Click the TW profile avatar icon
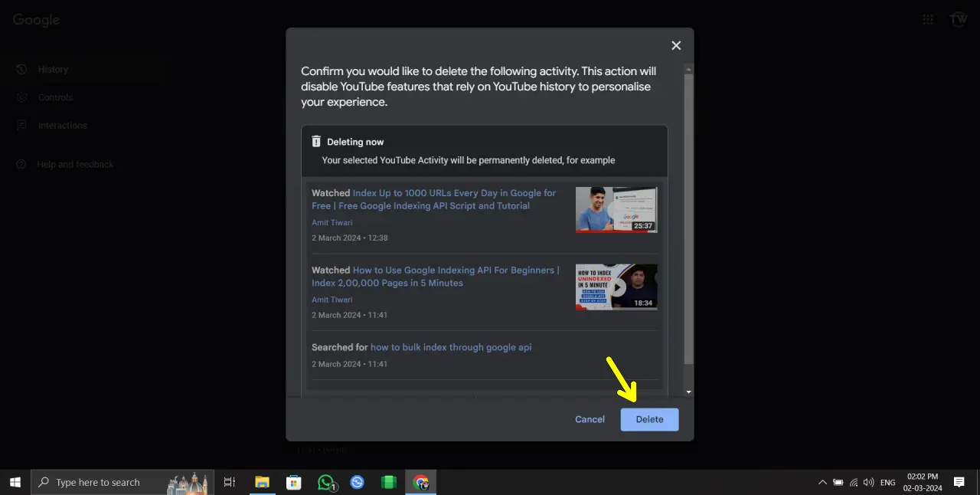The image size is (980, 495). point(958,19)
